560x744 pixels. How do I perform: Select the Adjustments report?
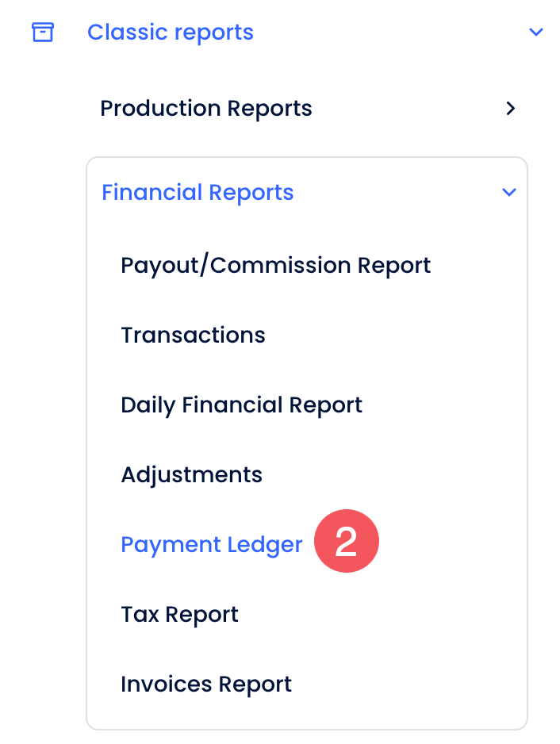[x=191, y=475]
